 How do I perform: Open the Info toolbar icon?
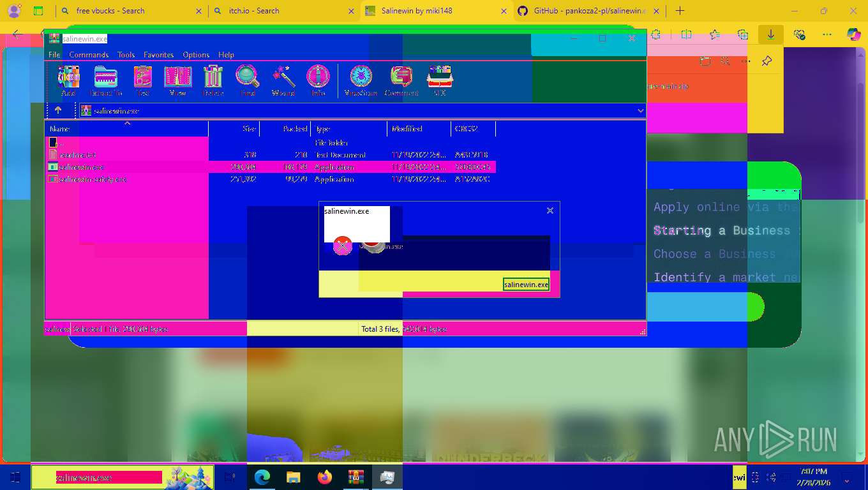click(x=318, y=81)
